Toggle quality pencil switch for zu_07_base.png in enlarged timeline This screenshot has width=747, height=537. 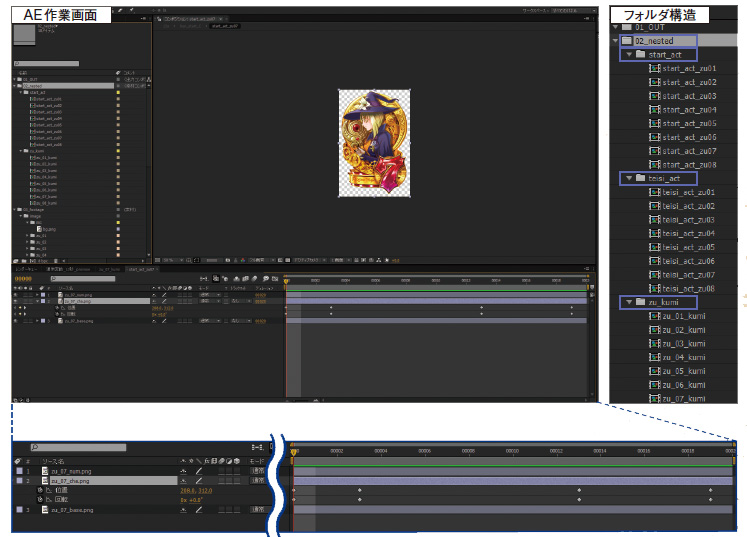[x=199, y=510]
